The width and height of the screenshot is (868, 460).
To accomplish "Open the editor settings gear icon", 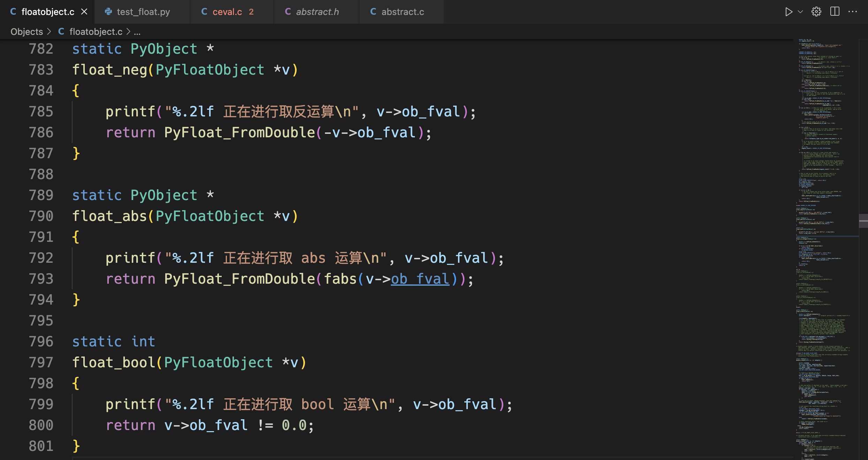I will (816, 12).
